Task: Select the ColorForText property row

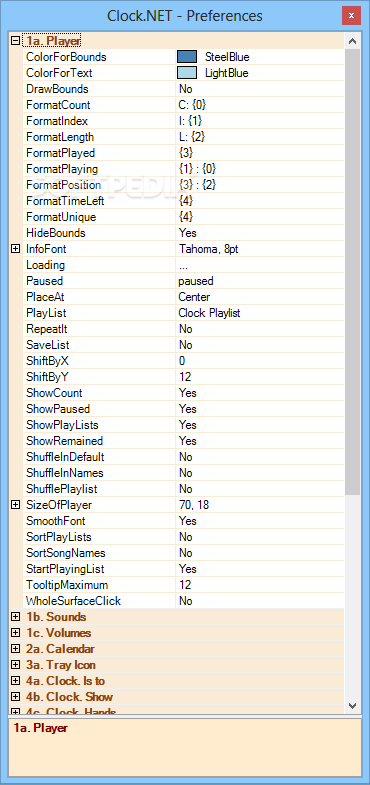Action: (184, 73)
